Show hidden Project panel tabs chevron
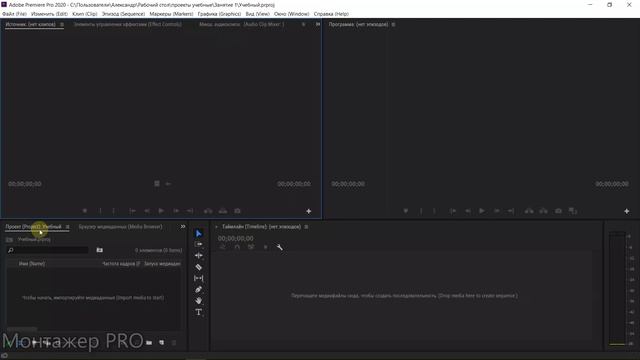Screen dimensions: 640x360 [183, 227]
